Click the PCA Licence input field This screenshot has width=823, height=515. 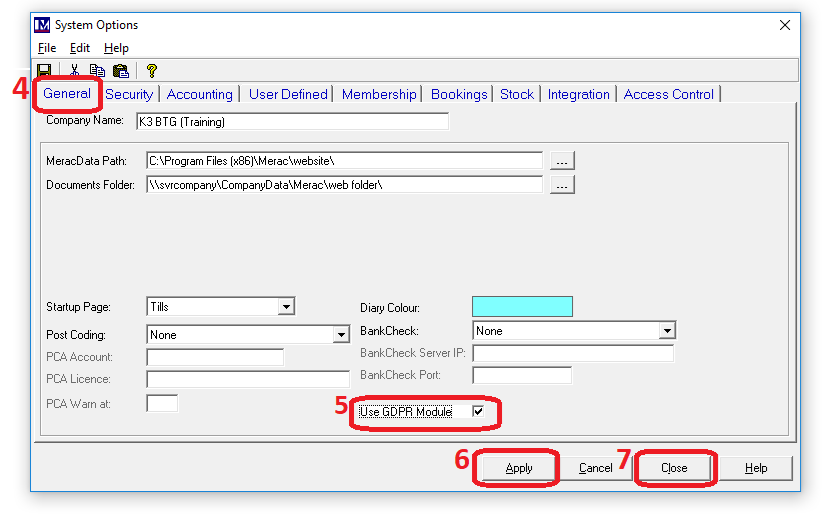click(x=248, y=379)
